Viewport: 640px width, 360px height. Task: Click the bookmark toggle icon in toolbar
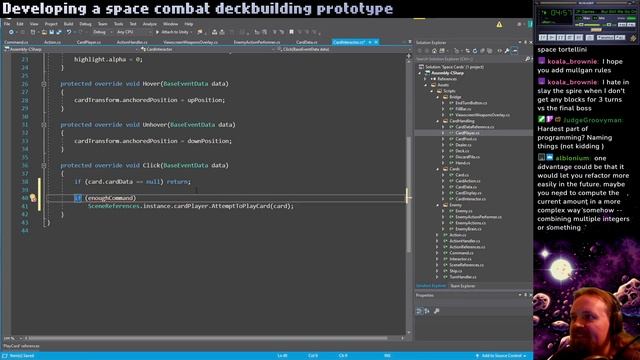(x=291, y=32)
